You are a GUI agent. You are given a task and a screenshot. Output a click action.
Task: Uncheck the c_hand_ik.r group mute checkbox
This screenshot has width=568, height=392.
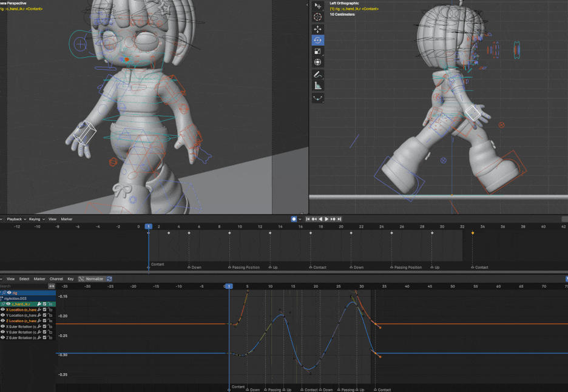pyautogui.click(x=45, y=304)
